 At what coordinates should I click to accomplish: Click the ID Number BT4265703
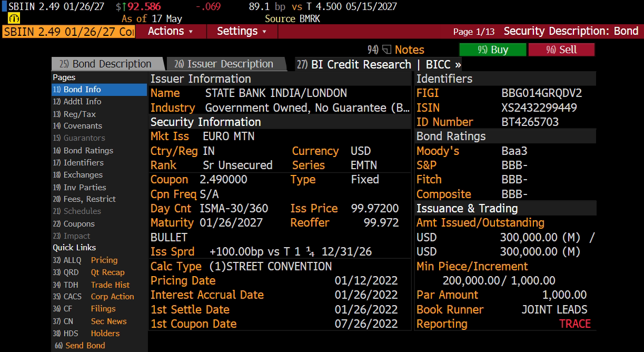click(x=530, y=122)
